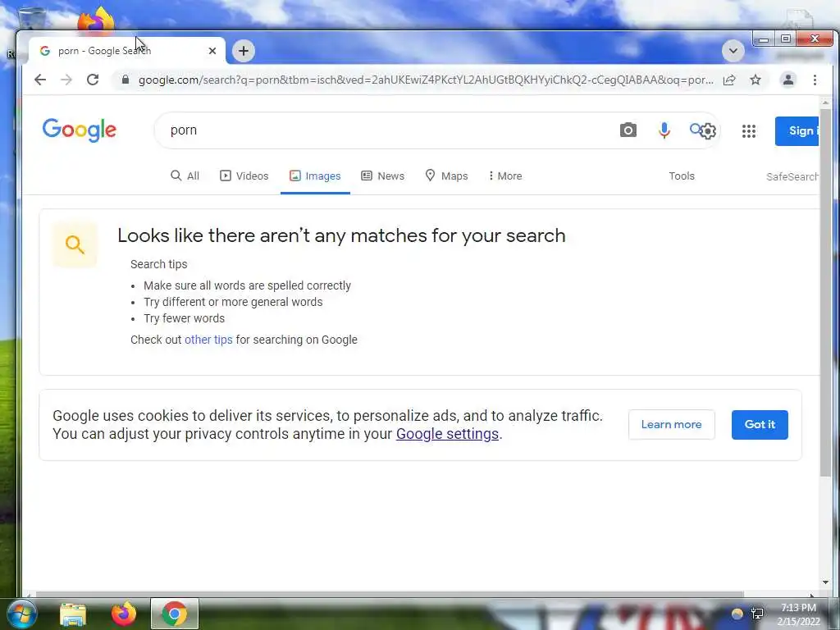
Task: Click the 'porn - Google Search' tab title
Action: click(x=104, y=51)
